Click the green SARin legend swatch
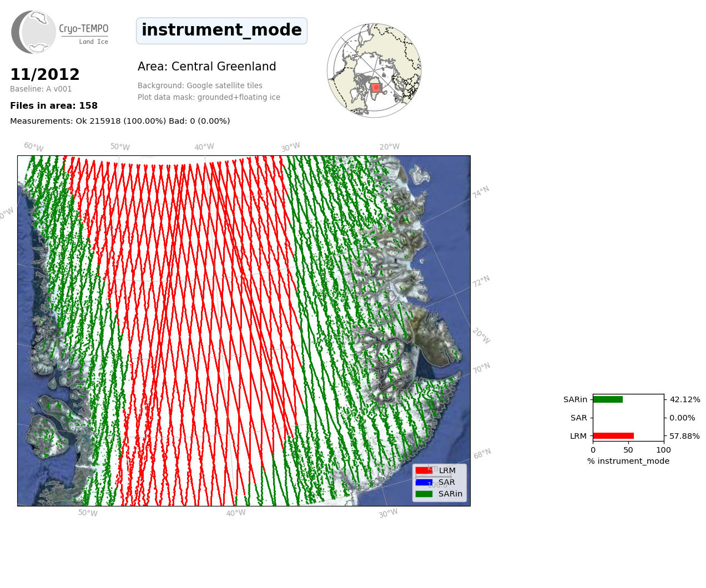The height and width of the screenshot is (588, 706). [x=423, y=494]
